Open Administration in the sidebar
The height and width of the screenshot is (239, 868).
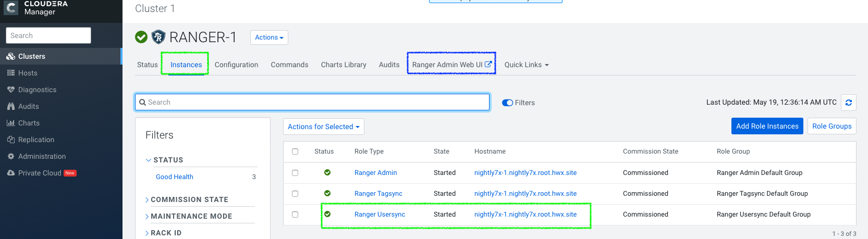[x=42, y=156]
